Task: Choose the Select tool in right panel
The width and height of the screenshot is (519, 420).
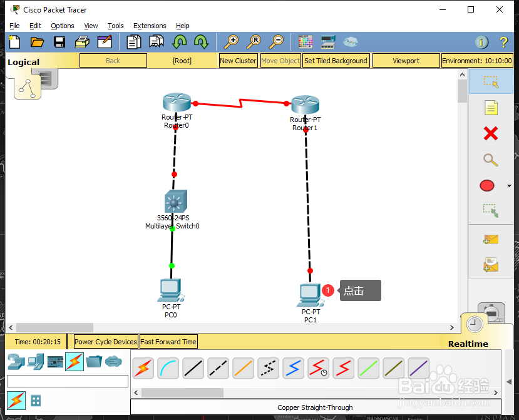Action: click(x=491, y=81)
